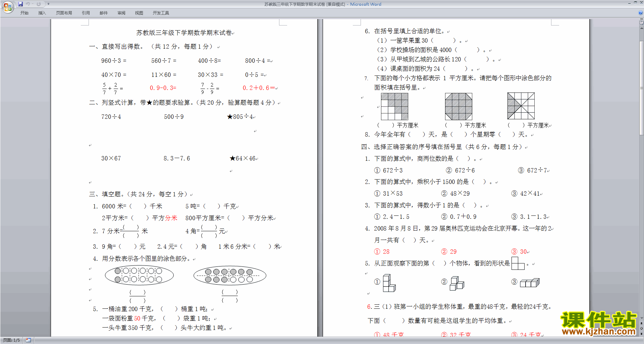Screen dimensions: 644x344
Task: Click the fully hatched octagon grid figure
Action: coord(459,106)
